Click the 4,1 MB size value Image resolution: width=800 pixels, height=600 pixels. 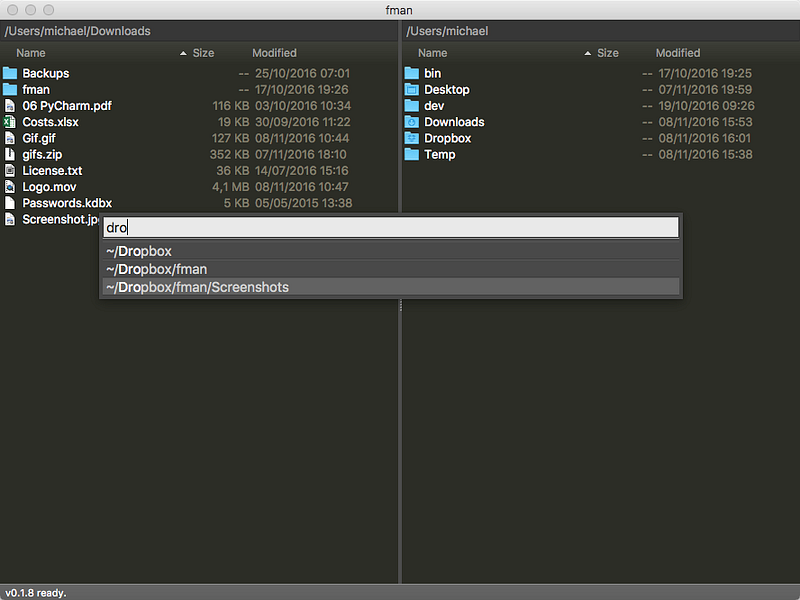pos(231,187)
